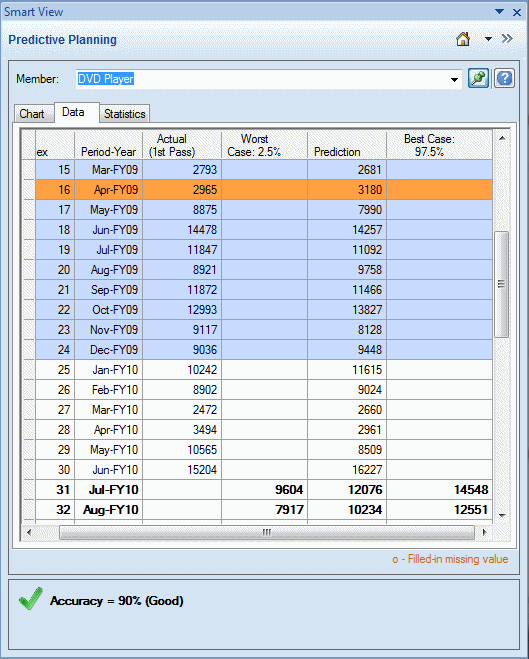Click actual value 8902 for Feb-FY10

pos(182,390)
